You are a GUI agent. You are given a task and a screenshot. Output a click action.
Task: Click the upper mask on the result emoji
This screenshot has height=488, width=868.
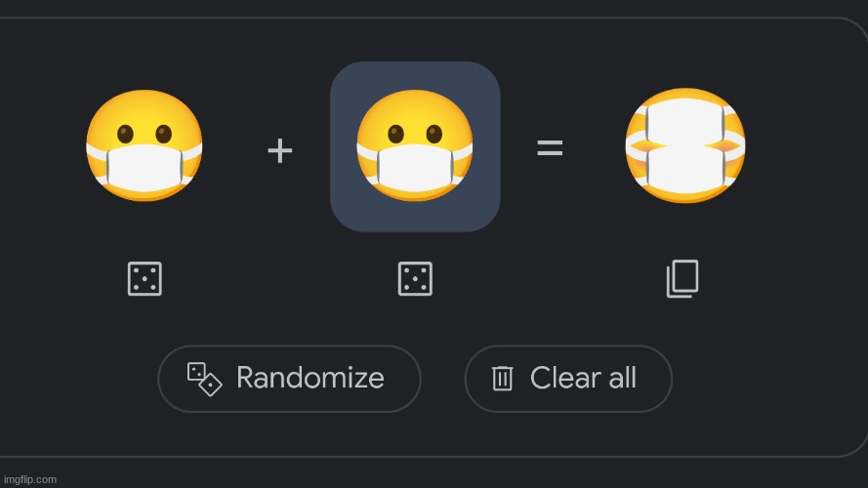[x=685, y=122]
